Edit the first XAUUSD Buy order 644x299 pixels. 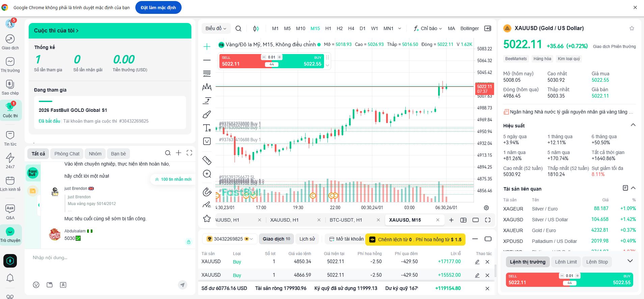(477, 262)
